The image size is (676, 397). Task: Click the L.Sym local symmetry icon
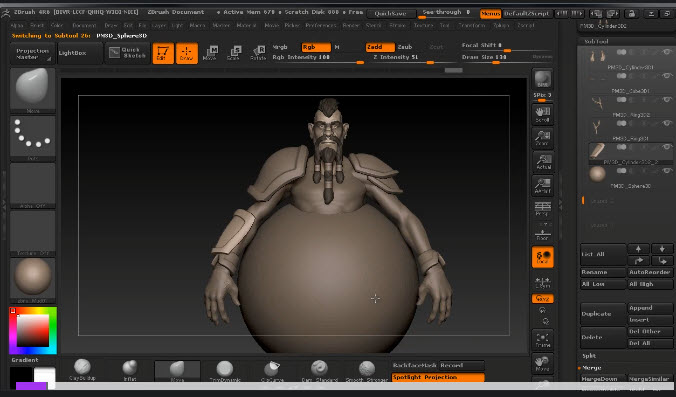point(542,282)
